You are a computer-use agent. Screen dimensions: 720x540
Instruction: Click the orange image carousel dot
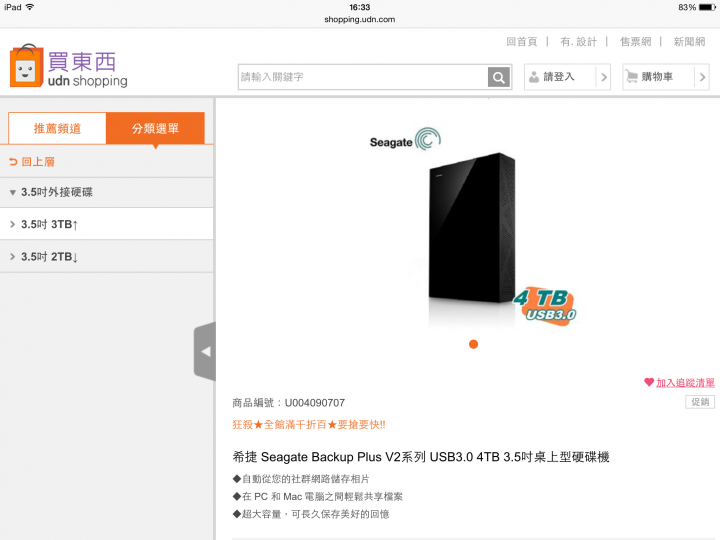473,344
